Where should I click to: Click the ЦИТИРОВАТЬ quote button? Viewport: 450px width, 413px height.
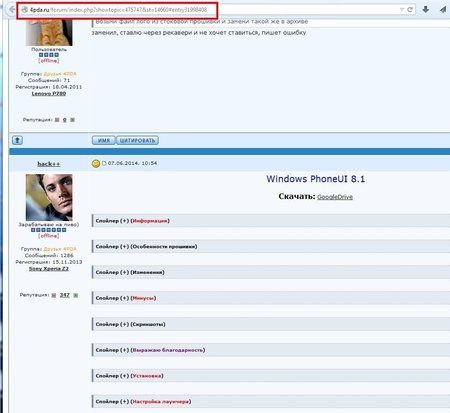coord(137,140)
